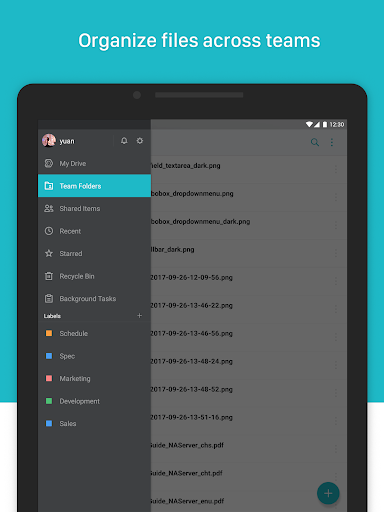This screenshot has height=512, width=384.
Task: Select the Development label
Action: coord(94,401)
